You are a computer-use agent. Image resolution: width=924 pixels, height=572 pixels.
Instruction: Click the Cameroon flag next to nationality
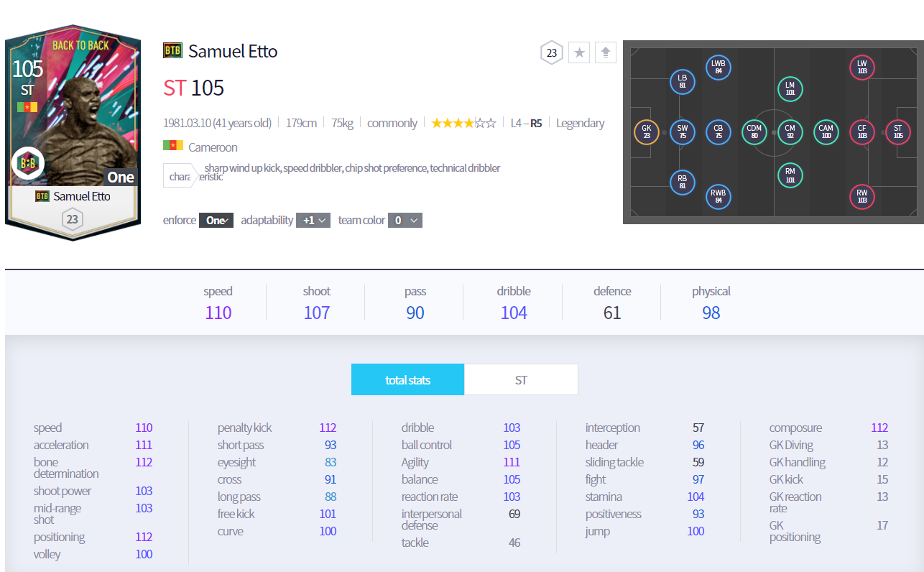click(172, 147)
